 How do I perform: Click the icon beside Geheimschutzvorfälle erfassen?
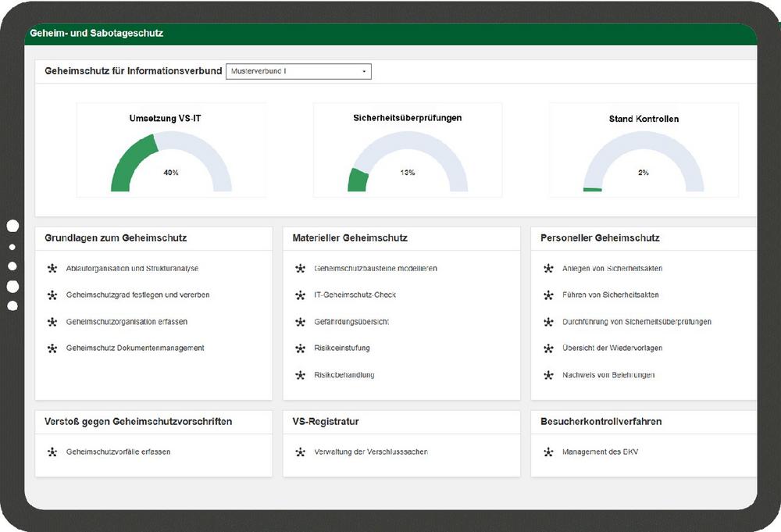point(52,452)
